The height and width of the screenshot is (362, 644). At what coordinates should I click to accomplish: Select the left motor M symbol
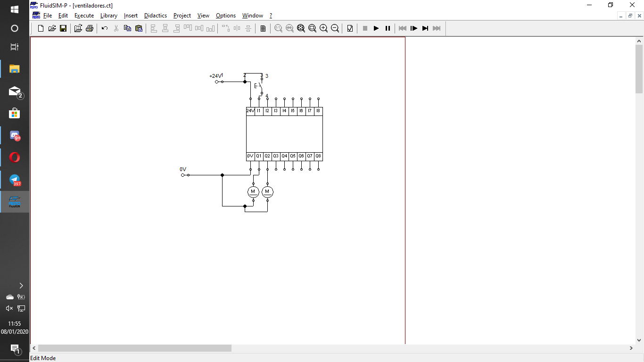tap(253, 191)
